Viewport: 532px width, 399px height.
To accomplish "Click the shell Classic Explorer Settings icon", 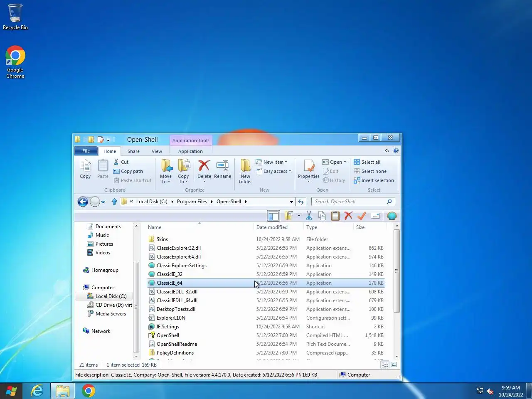I will 392,216.
